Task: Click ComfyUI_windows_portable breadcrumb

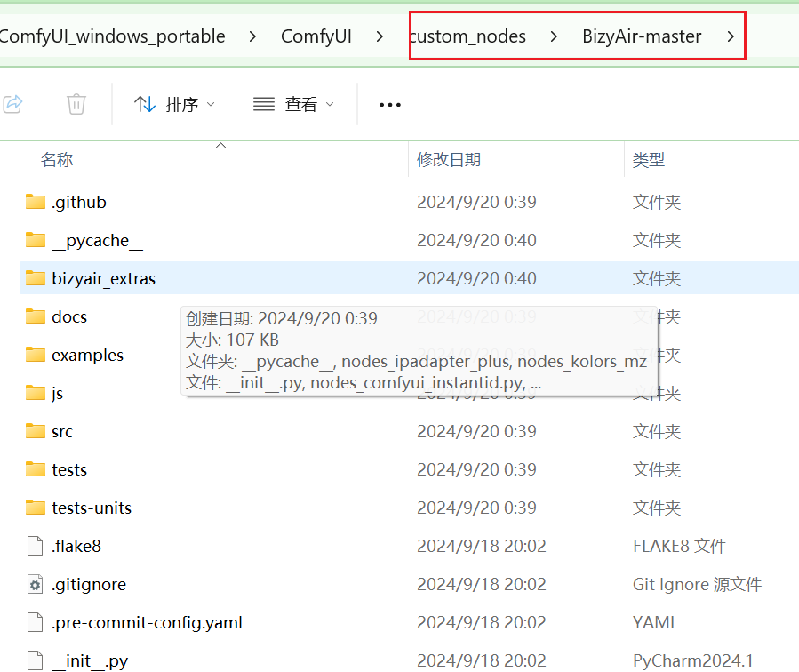Action: [112, 36]
